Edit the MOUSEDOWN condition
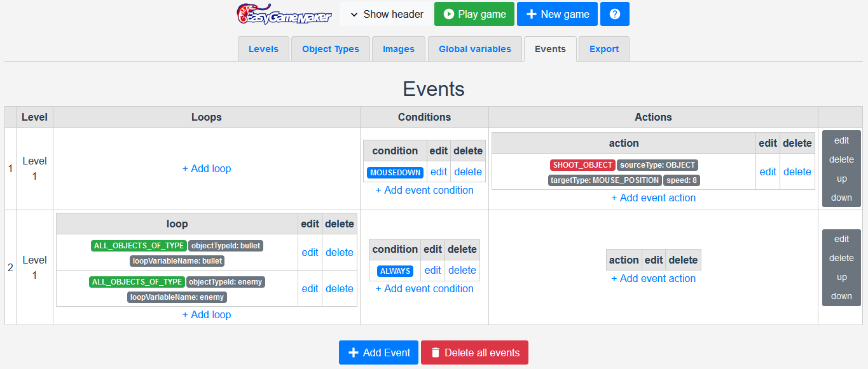This screenshot has width=868, height=369. [x=439, y=171]
